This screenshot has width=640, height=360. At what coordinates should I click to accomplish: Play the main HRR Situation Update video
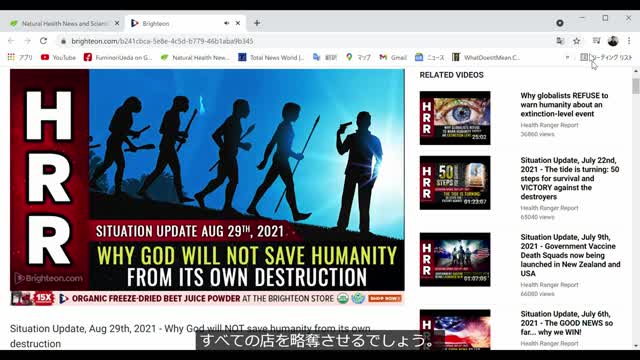[x=207, y=180]
